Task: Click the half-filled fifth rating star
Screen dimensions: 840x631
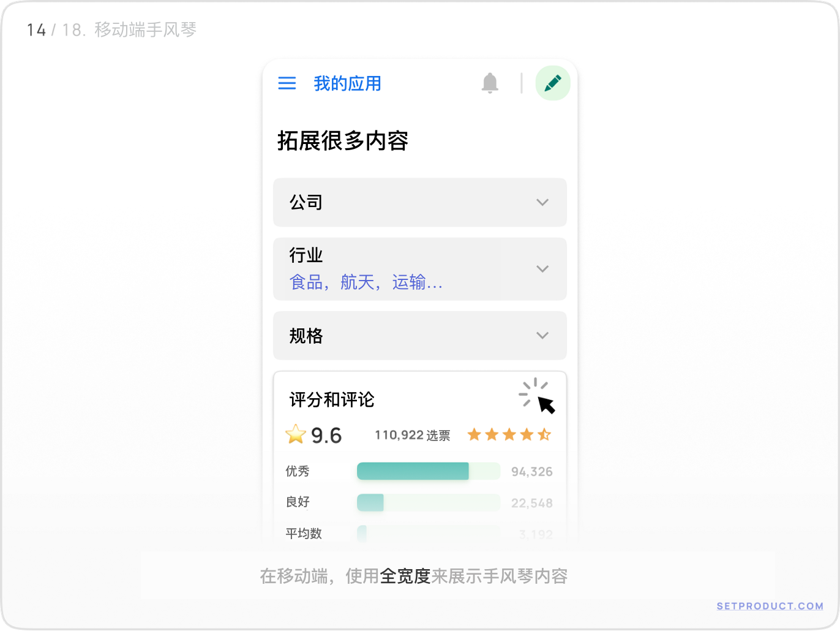Action: [544, 435]
